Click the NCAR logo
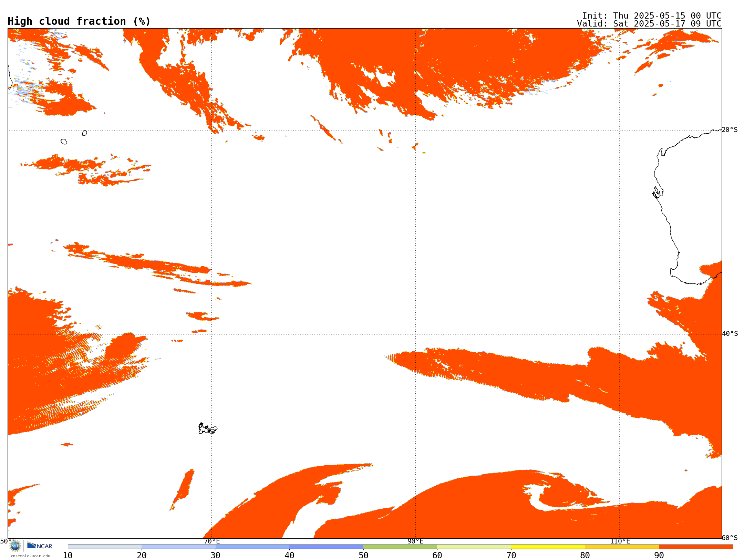This screenshot has height=560, width=744. coord(40,546)
